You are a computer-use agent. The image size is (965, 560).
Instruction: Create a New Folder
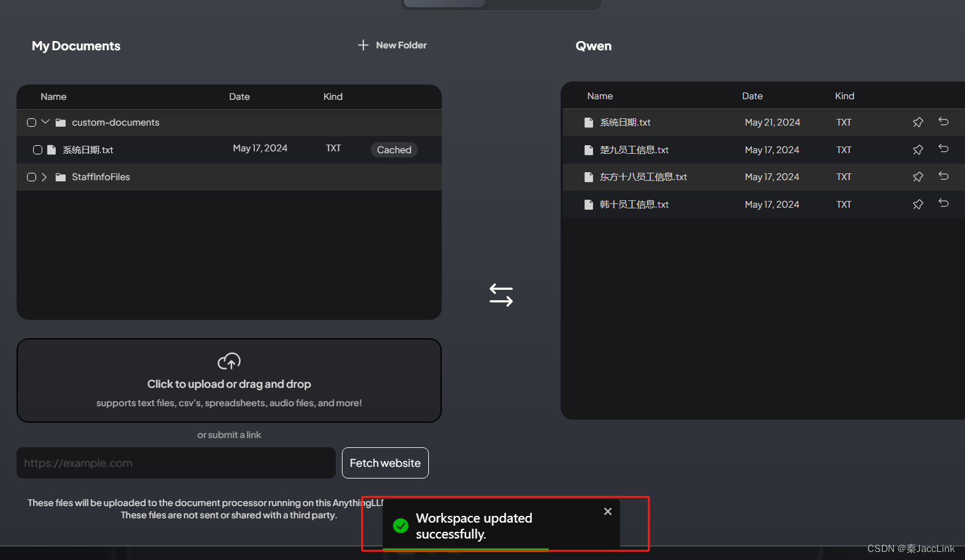pos(392,45)
